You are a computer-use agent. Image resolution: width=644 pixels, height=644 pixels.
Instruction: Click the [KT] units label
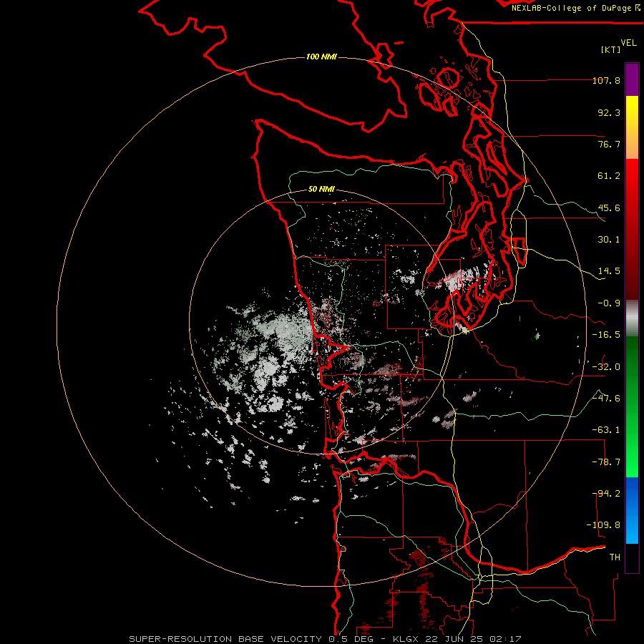[611, 49]
